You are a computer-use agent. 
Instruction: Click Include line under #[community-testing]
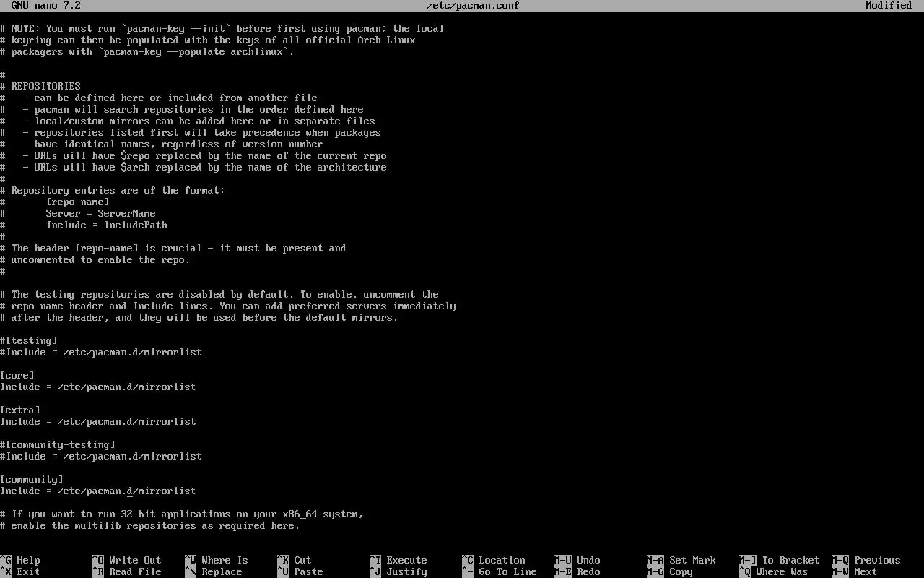pos(101,456)
